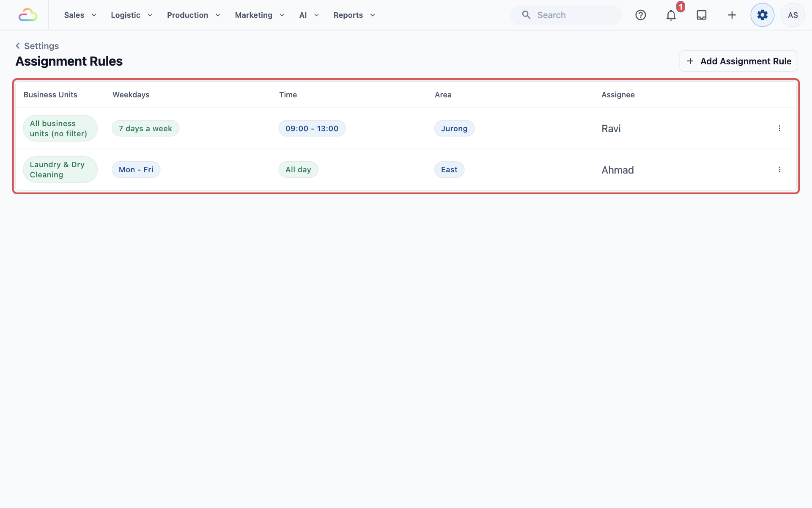
Task: Click the East area tag
Action: coord(449,170)
